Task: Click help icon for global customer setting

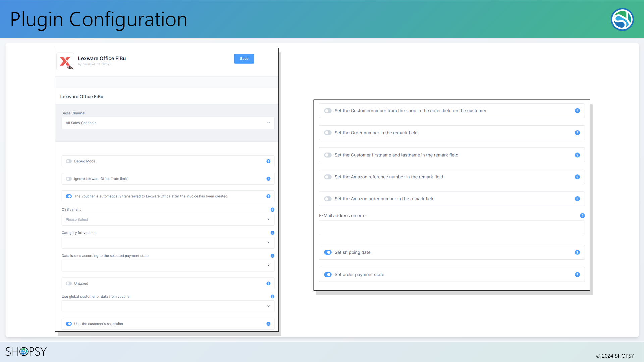Action: (x=272, y=297)
